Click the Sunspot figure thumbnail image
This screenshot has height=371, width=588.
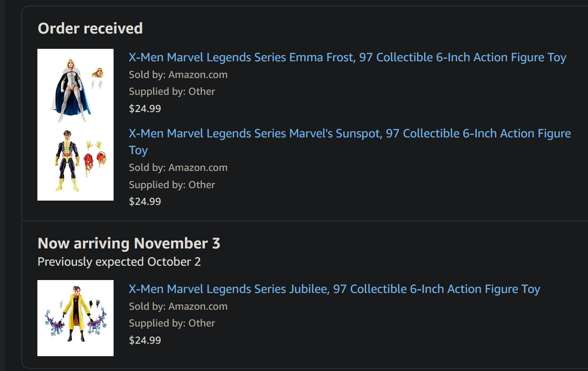click(x=67, y=160)
